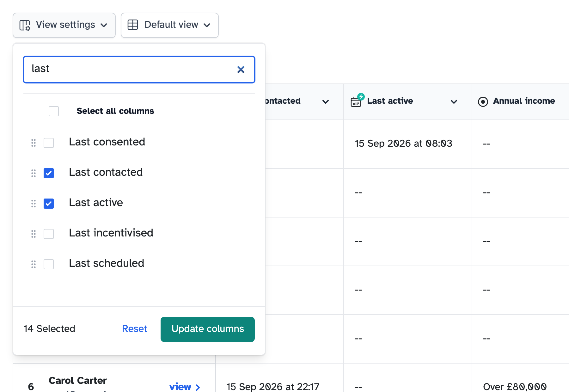Image resolution: width=569 pixels, height=392 pixels.
Task: Open Carol Carter's view link
Action: click(185, 387)
